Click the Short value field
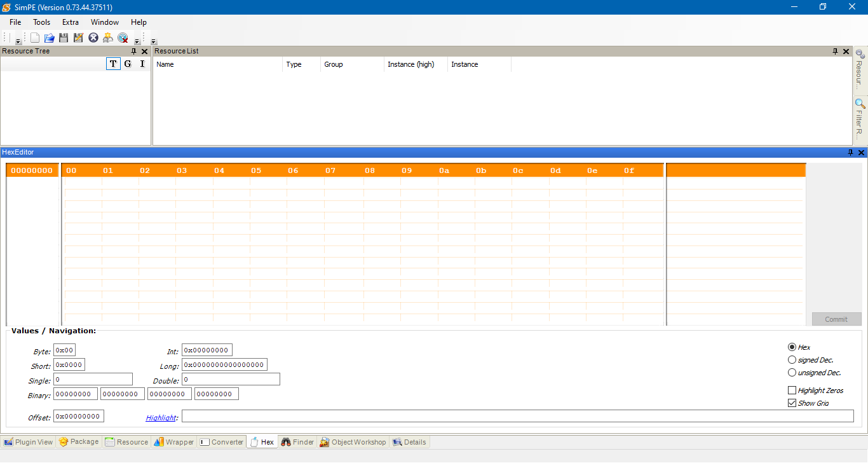The image size is (868, 463). [69, 364]
